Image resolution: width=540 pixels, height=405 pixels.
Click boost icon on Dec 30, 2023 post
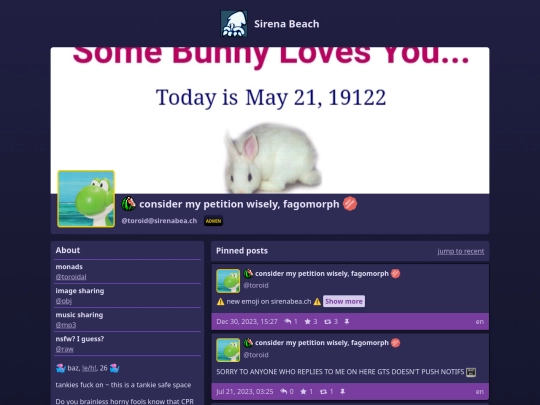coord(328,321)
